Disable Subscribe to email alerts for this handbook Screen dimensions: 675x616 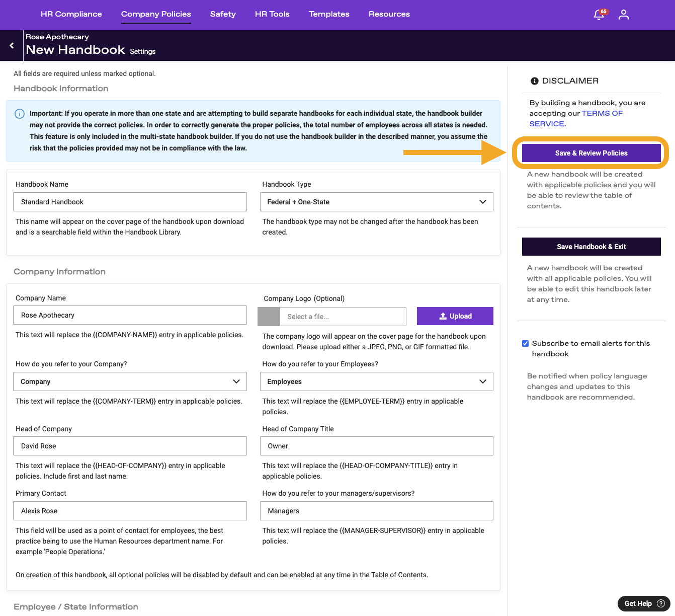tap(525, 343)
